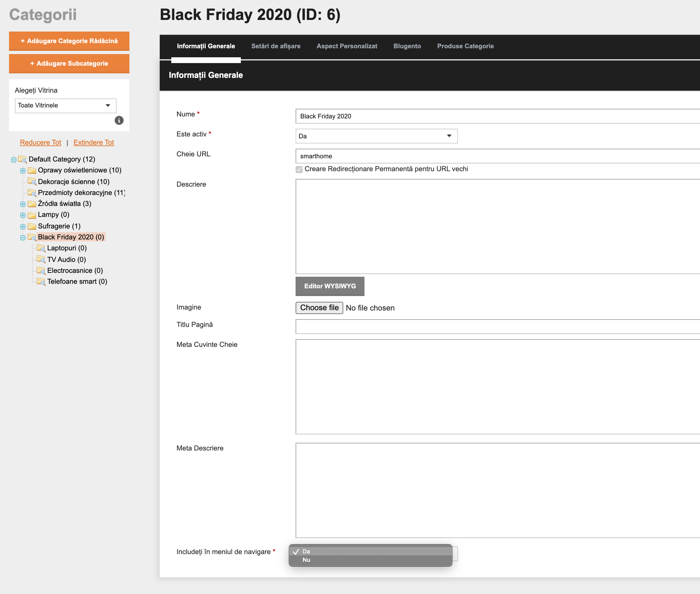Click the Przedmioty dekoracyjne folder icon
This screenshot has height=594, width=700.
(x=32, y=193)
